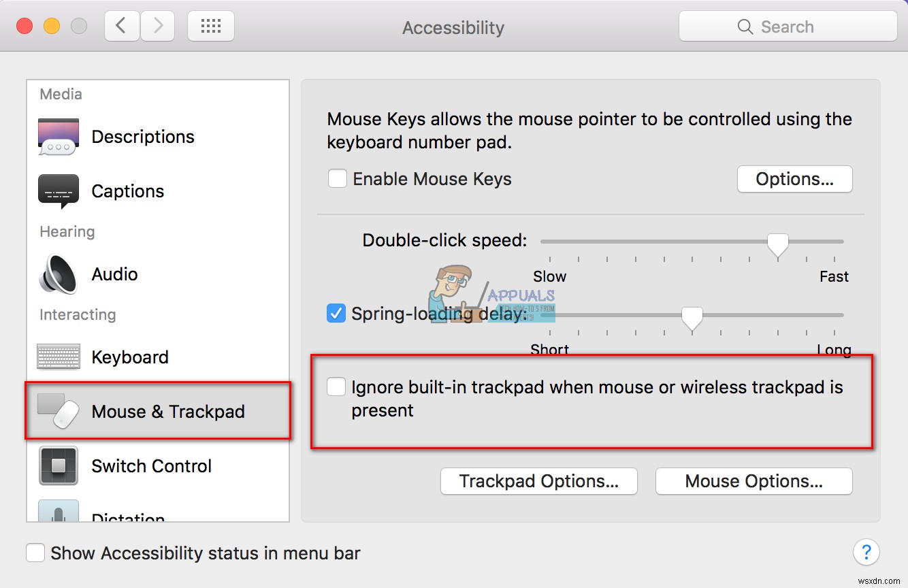Open Keyboard accessibility settings
Viewport: 908px width, 588px height.
coord(58,356)
